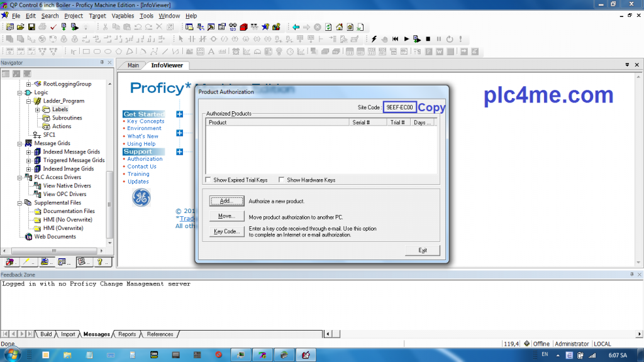Check the Show Hardware Keys box
Viewport: 644px width, 362px height.
tap(282, 180)
